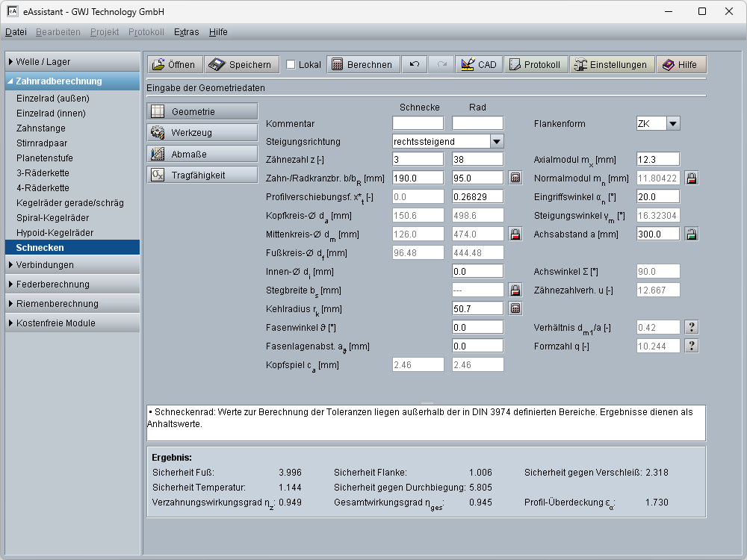Open the Tragfähigkeit input page
The width and height of the screenshot is (747, 560).
pos(202,175)
